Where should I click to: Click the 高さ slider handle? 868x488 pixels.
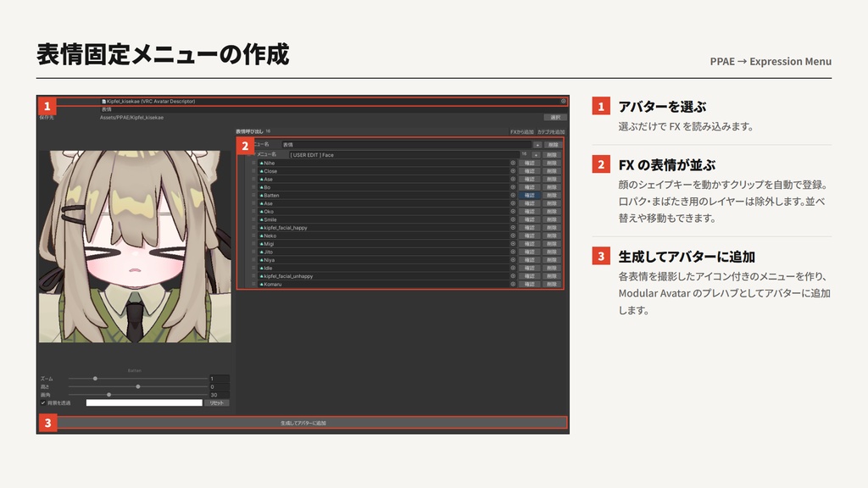point(138,386)
